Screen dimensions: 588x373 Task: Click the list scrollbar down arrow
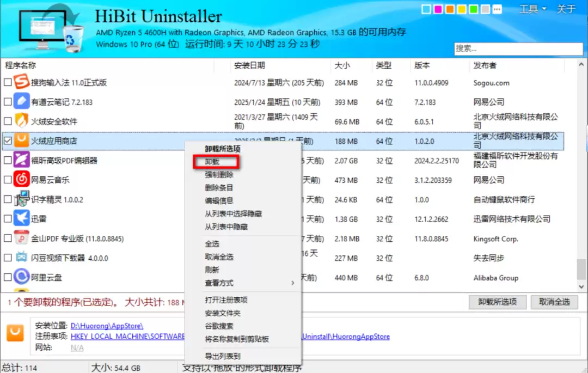click(581, 287)
